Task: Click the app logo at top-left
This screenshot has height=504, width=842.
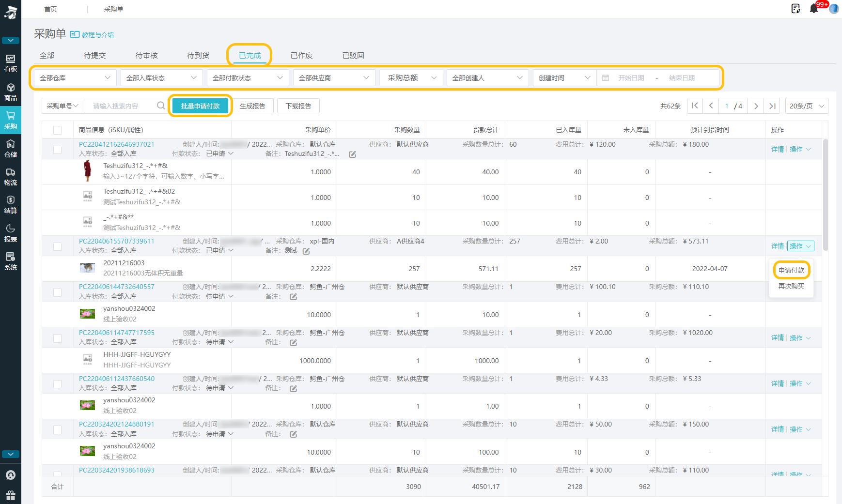Action: [x=10, y=12]
